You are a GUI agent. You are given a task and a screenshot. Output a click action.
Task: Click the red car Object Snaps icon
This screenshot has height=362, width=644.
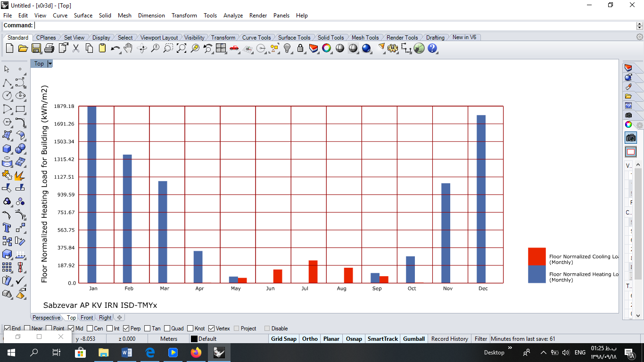[x=234, y=48]
